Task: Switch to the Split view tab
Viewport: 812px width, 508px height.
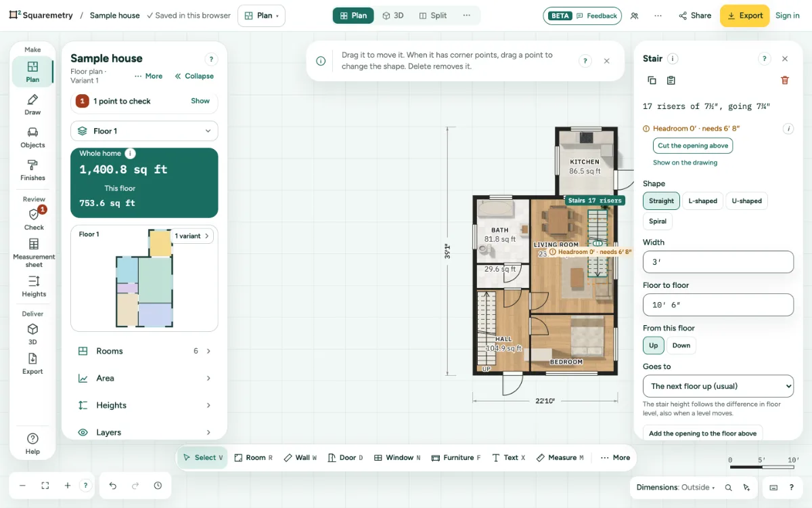Action: [x=433, y=16]
